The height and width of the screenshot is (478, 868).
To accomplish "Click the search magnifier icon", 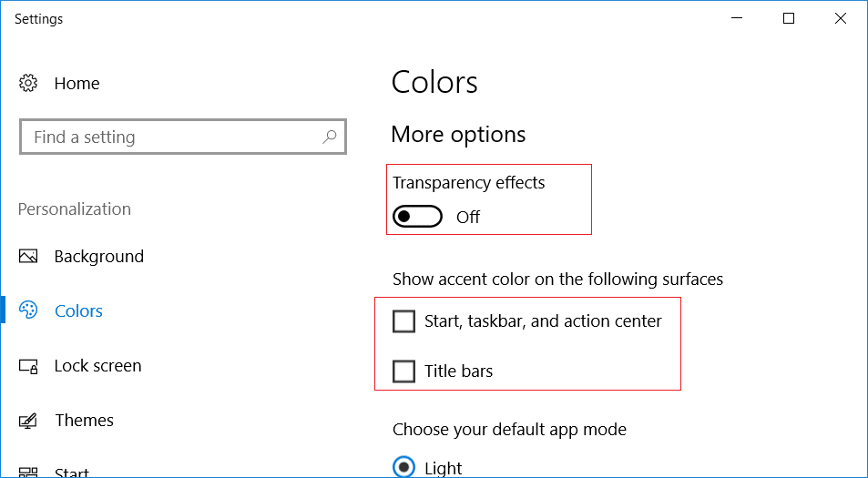I will 330,137.
